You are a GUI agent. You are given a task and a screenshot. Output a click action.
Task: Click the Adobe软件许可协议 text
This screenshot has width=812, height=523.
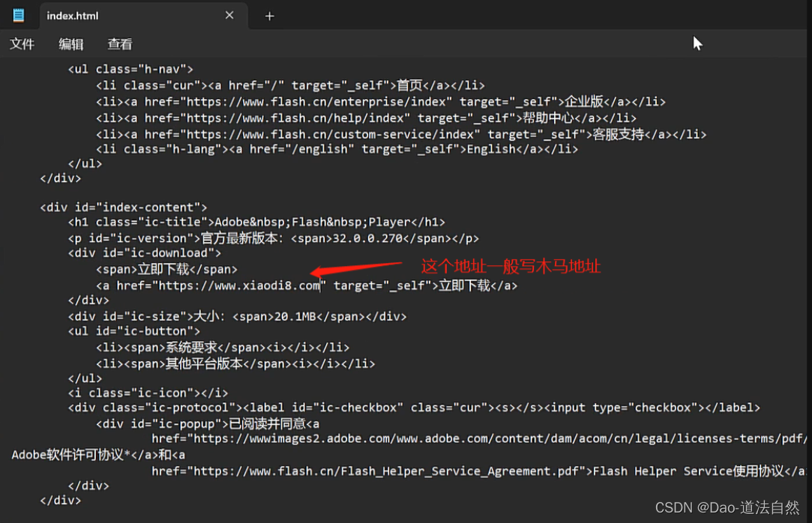67,455
